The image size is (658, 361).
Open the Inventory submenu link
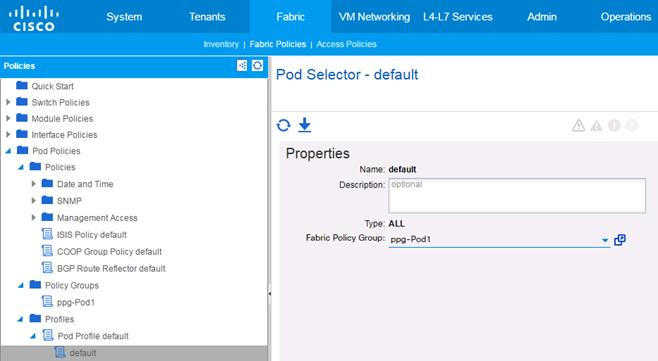click(221, 44)
